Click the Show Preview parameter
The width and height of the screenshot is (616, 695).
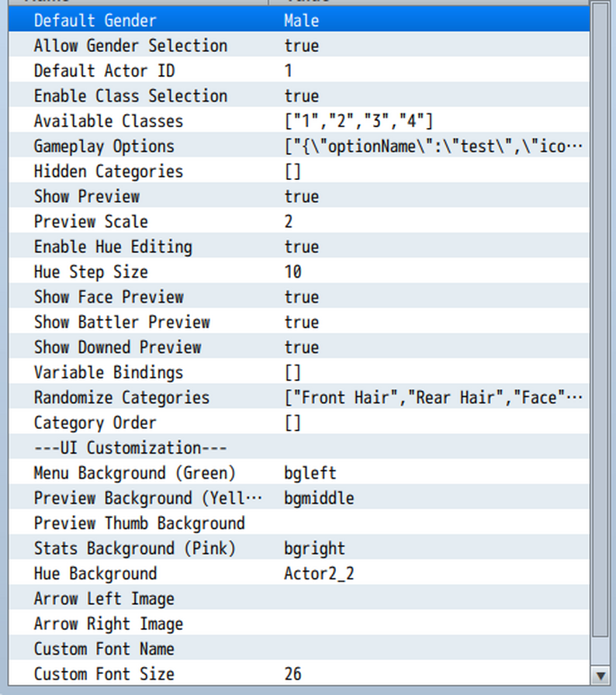299,196
